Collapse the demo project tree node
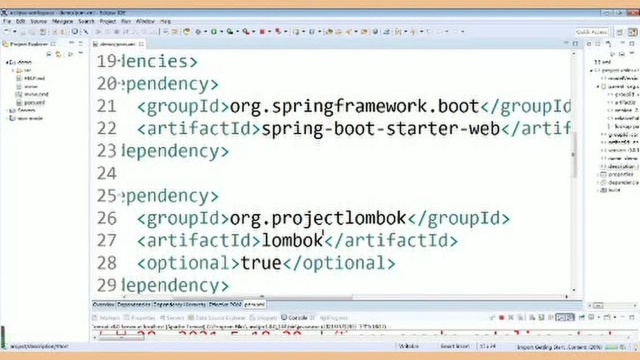 pyautogui.click(x=7, y=62)
